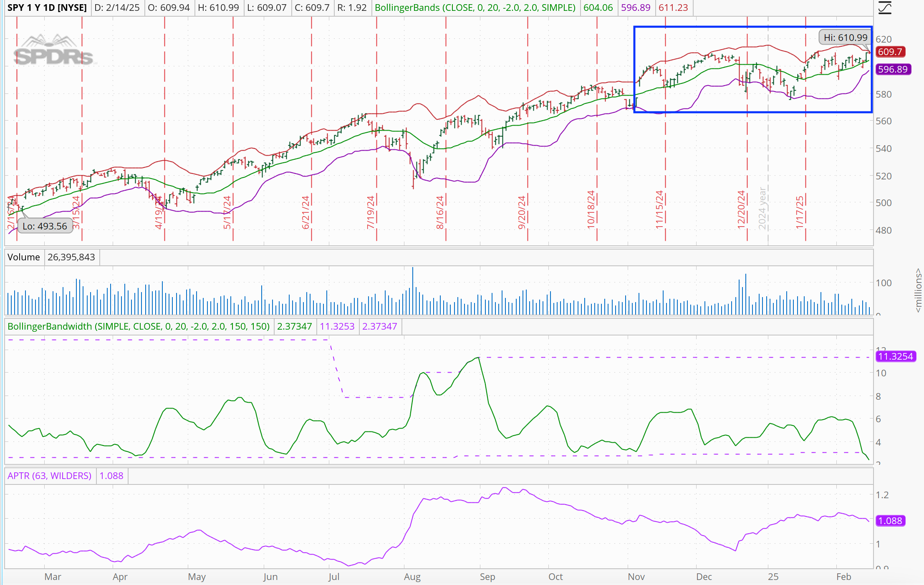This screenshot has width=924, height=585.
Task: Click the 560 level on price axis
Action: click(884, 121)
